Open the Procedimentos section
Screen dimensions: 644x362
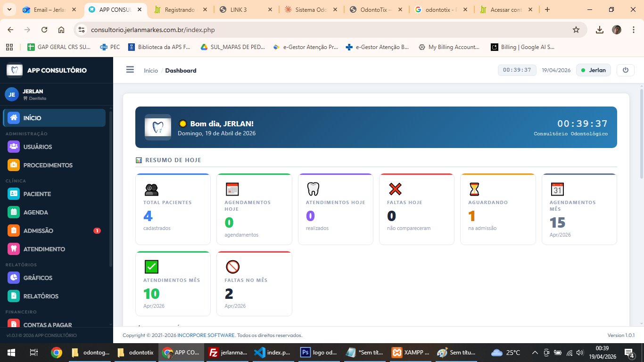[x=48, y=165]
